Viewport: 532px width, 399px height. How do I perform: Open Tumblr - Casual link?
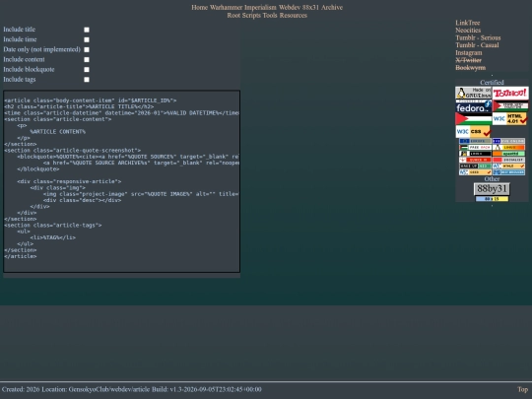(x=477, y=45)
